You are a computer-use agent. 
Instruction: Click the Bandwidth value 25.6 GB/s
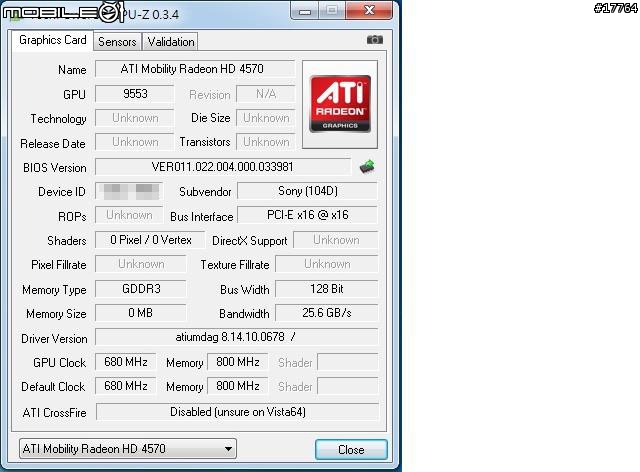[x=327, y=313]
